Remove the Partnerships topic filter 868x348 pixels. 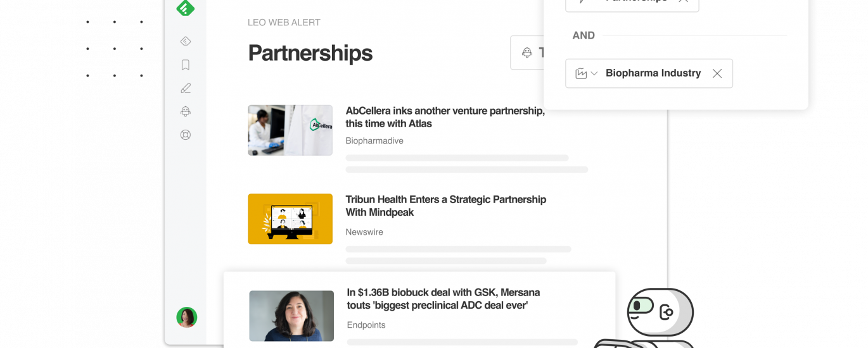coord(683,2)
